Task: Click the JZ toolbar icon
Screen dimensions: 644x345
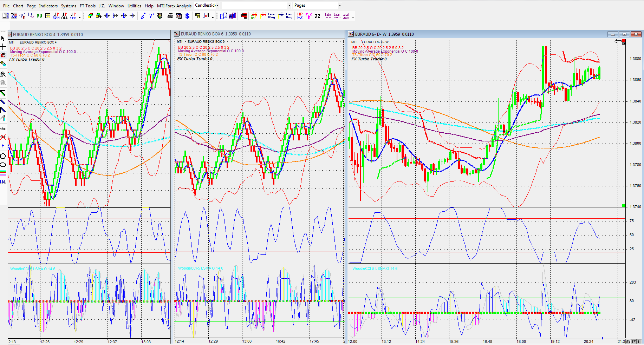Action: tap(317, 16)
